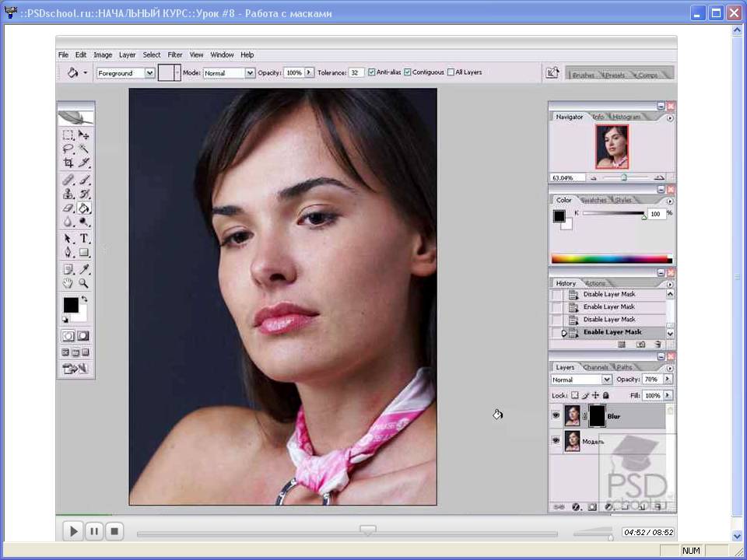This screenshot has width=747, height=560.
Task: Select the Clone Stamp tool
Action: click(68, 194)
